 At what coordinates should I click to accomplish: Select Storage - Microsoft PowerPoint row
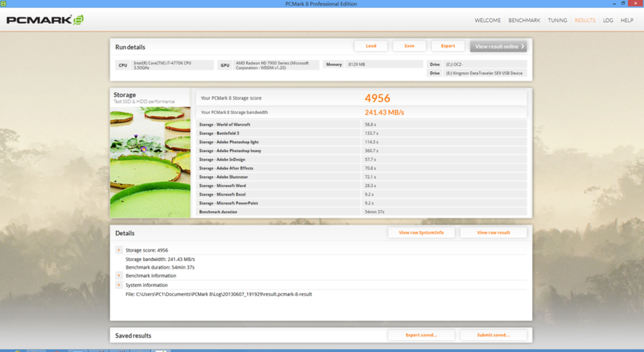361,203
